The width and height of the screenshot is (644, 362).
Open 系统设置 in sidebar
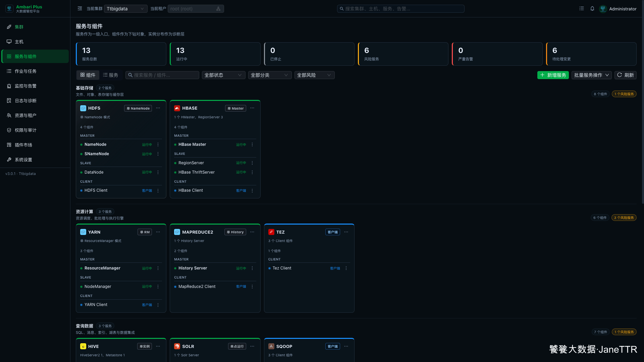pyautogui.click(x=35, y=160)
